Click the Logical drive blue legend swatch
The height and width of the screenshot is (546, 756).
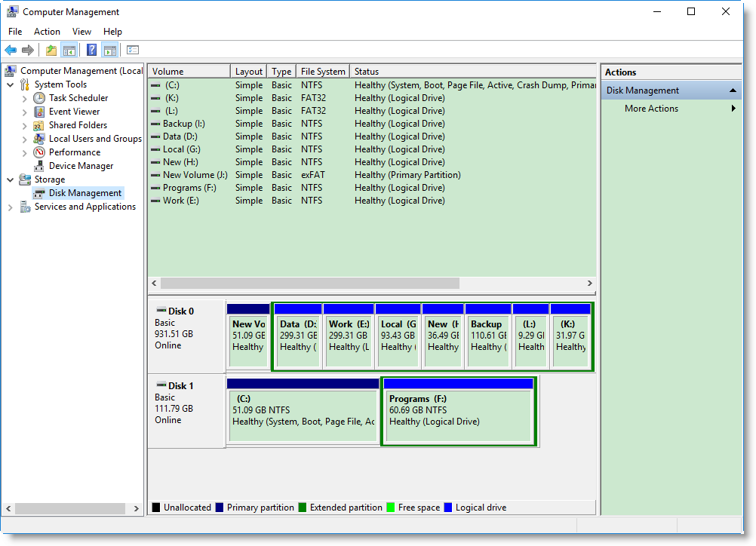[x=449, y=508]
